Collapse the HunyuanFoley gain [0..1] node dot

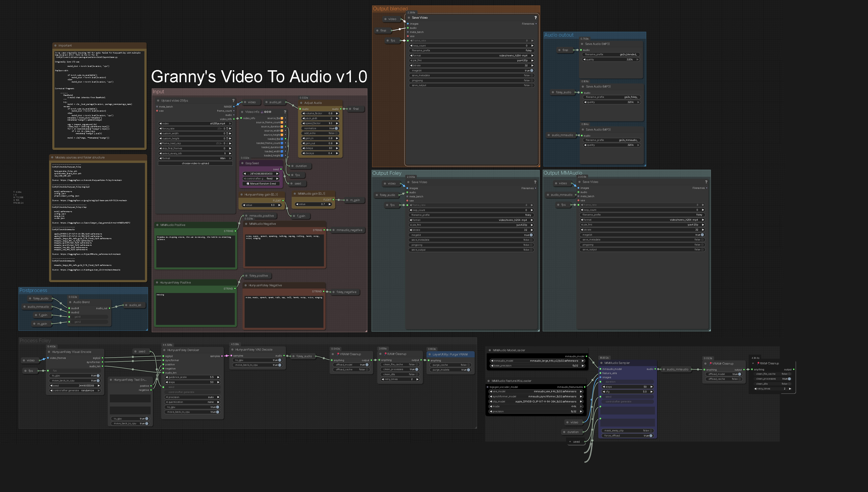point(241,195)
